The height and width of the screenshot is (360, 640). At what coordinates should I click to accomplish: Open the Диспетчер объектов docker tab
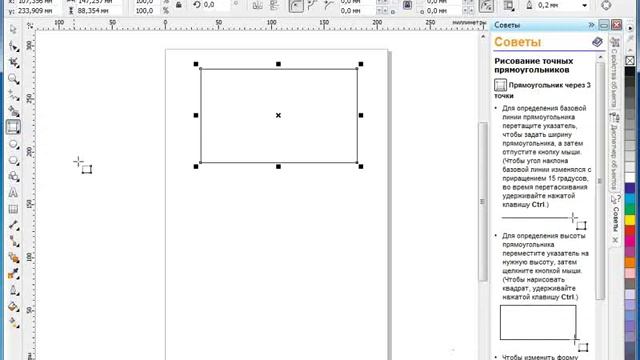(614, 152)
